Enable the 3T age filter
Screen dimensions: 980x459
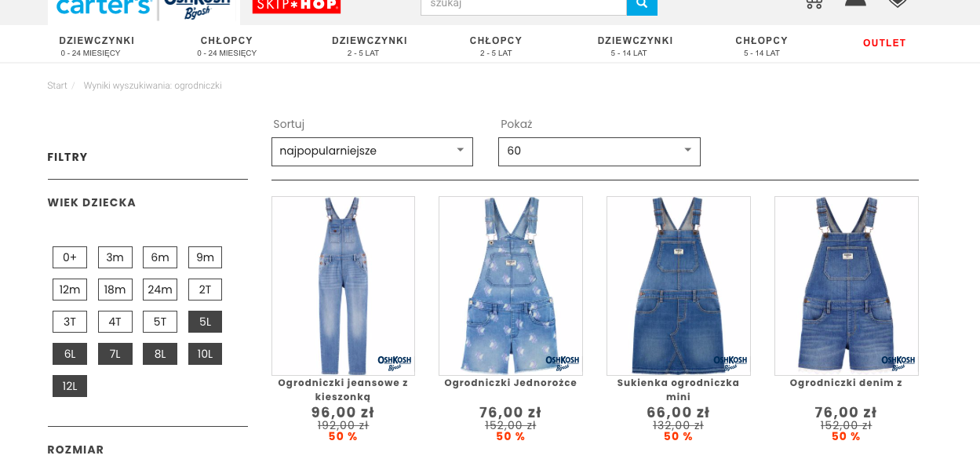[70, 322]
